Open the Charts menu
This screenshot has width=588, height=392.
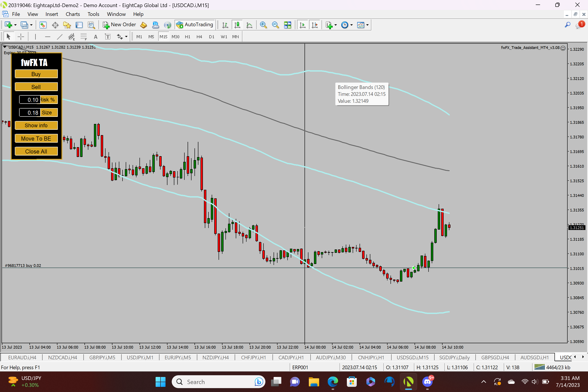[x=72, y=14]
